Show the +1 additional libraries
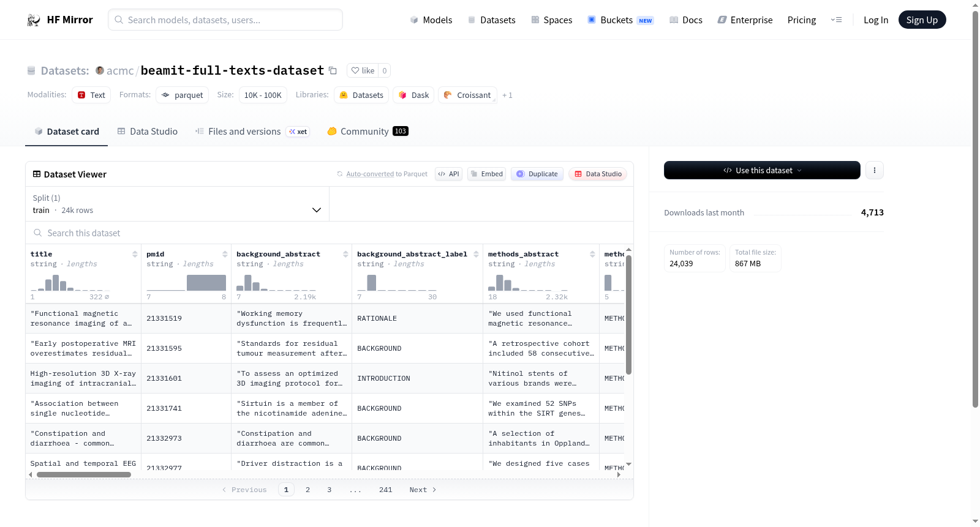The image size is (980, 527). pyautogui.click(x=507, y=95)
